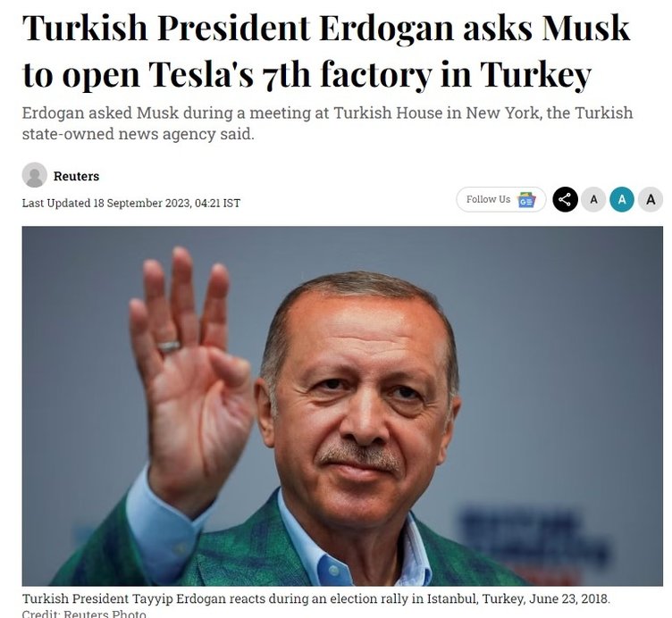The width and height of the screenshot is (672, 618).
Task: Click the Last Updated timestamp
Action: (131, 203)
